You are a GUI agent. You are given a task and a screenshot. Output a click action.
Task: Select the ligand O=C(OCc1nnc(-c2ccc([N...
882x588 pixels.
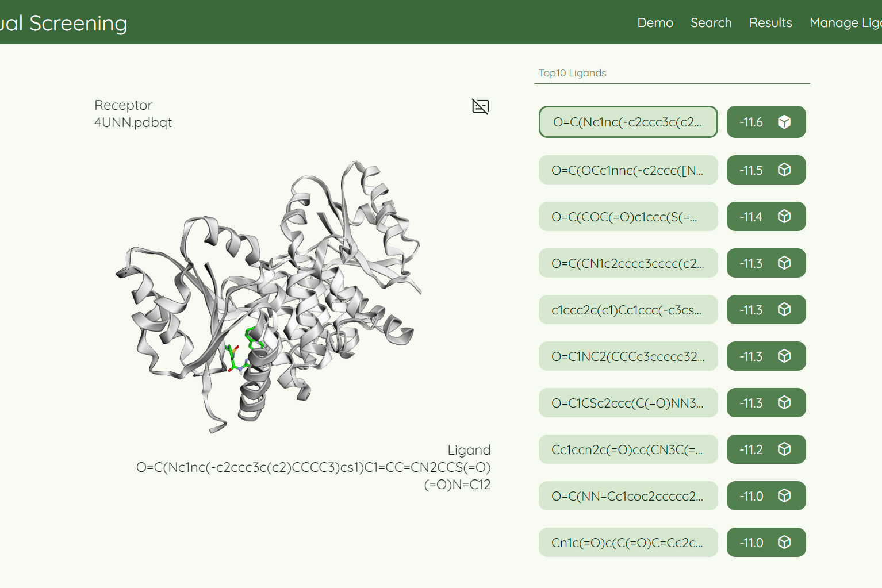(x=628, y=170)
